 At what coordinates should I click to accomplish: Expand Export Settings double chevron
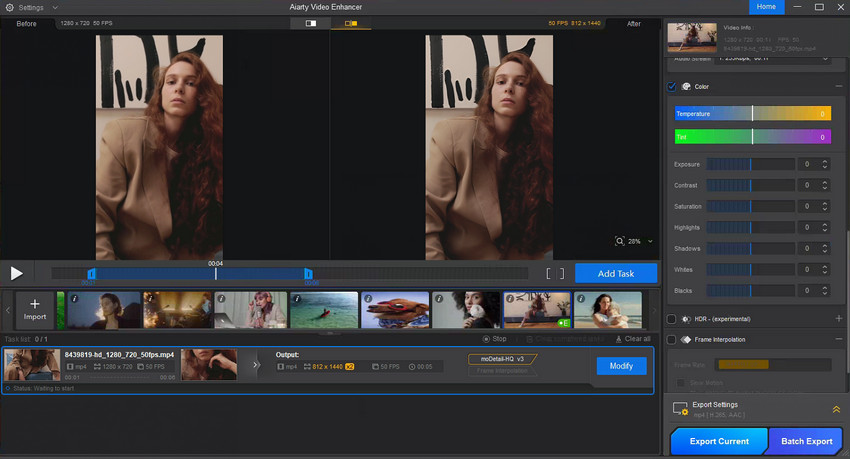[x=836, y=410]
